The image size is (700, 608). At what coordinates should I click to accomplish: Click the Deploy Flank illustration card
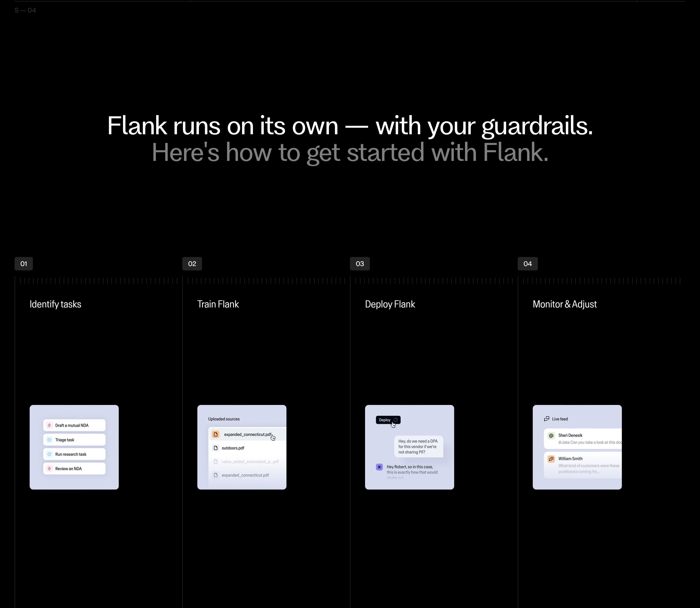click(x=409, y=447)
